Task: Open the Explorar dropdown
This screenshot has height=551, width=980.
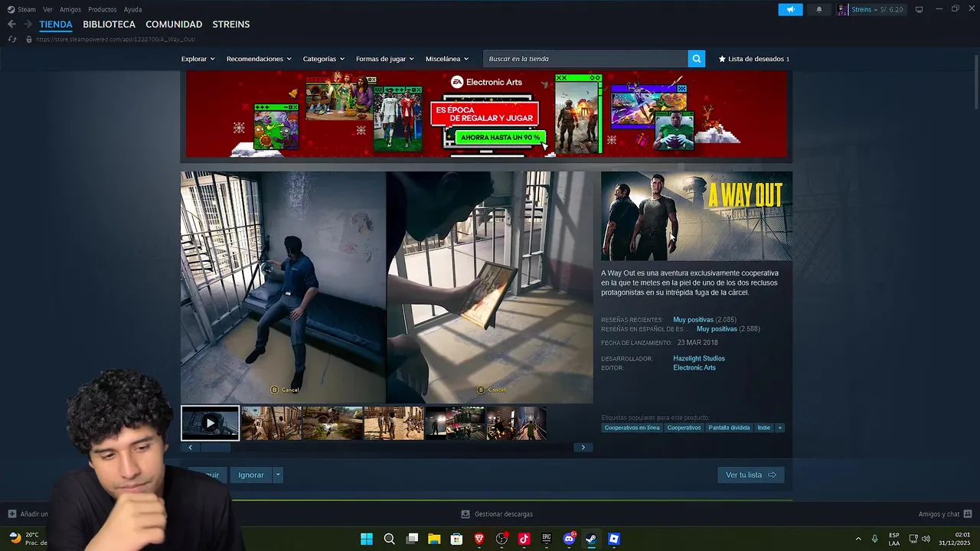Action: coord(198,59)
